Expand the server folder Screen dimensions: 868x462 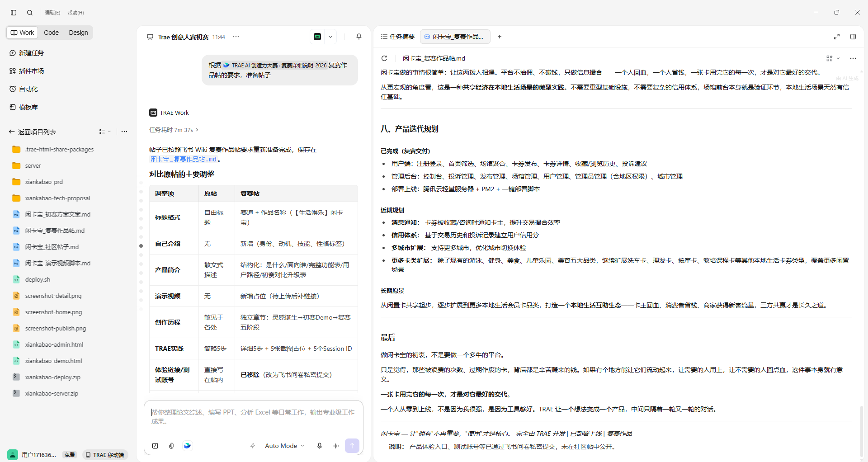pyautogui.click(x=33, y=165)
